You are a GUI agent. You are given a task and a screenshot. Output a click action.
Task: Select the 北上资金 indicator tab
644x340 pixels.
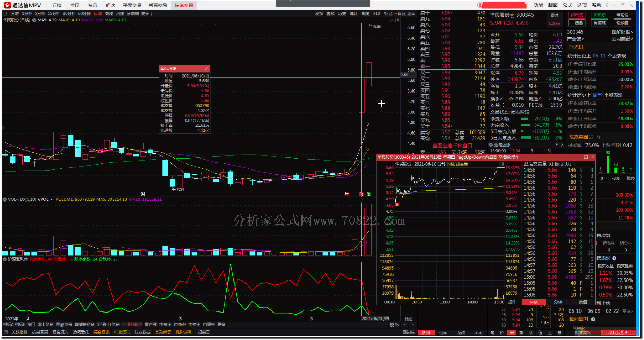[x=45, y=324]
